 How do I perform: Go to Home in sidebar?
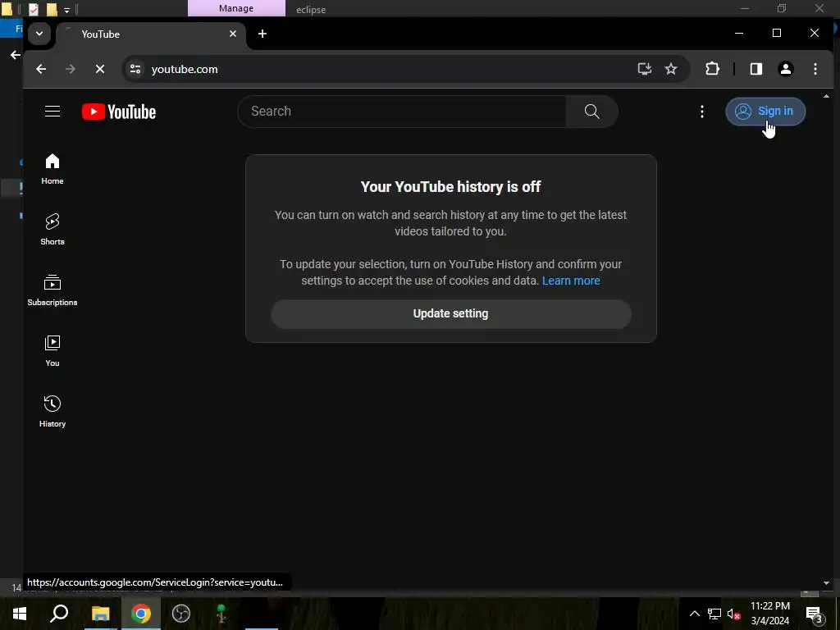pos(52,169)
